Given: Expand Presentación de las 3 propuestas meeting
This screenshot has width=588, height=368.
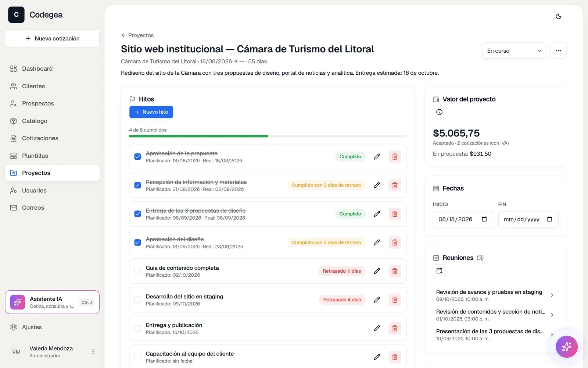Looking at the screenshot, I should point(552,335).
